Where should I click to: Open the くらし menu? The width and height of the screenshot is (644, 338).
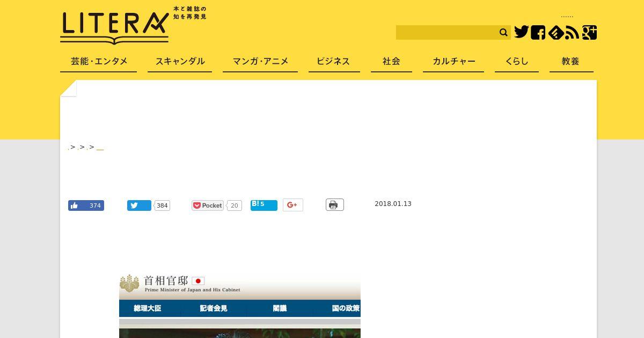517,62
